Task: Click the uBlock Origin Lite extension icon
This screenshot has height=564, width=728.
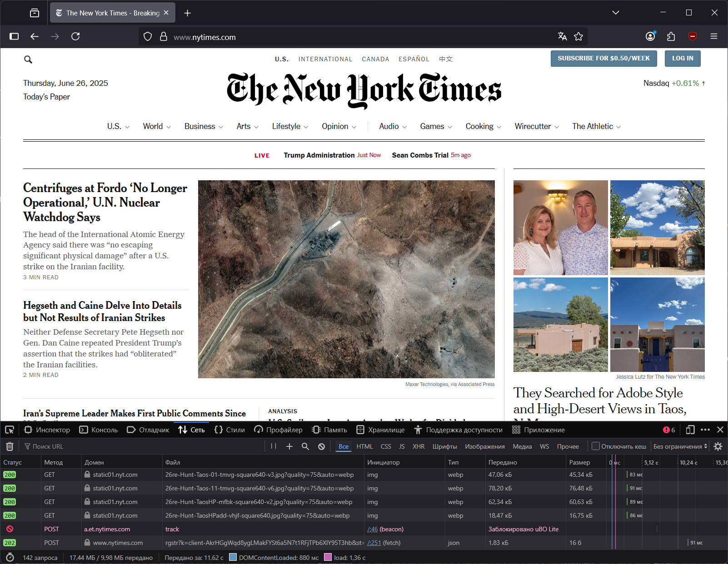Action: coord(692,37)
